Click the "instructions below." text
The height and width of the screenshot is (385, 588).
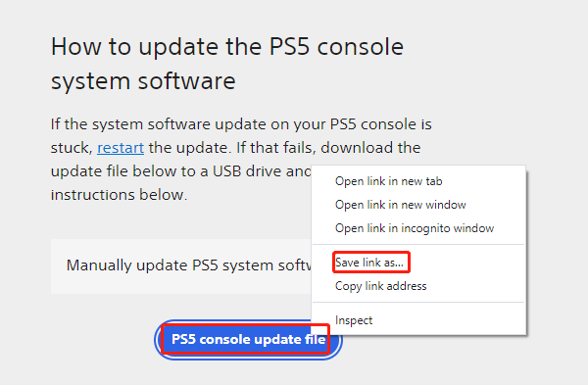[119, 195]
